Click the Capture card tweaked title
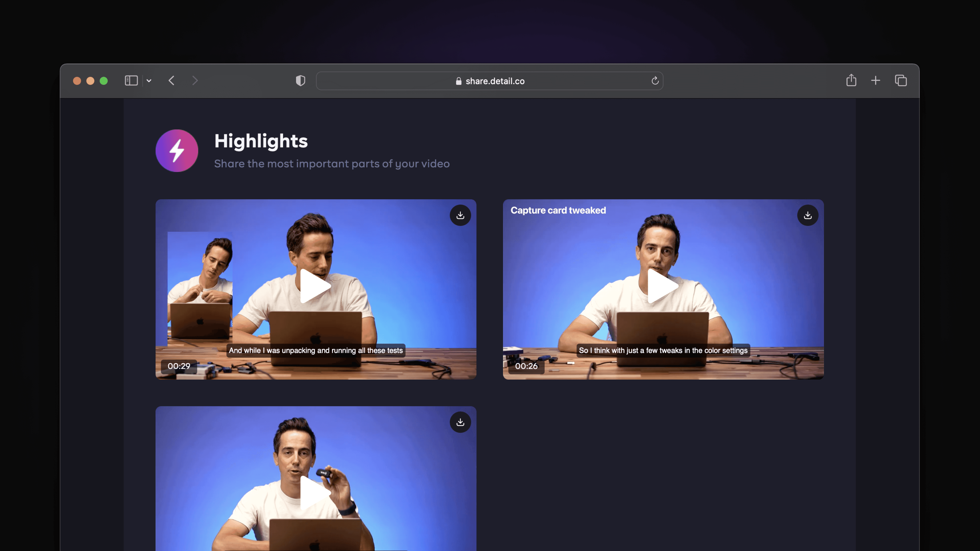This screenshot has width=980, height=551. (x=558, y=210)
